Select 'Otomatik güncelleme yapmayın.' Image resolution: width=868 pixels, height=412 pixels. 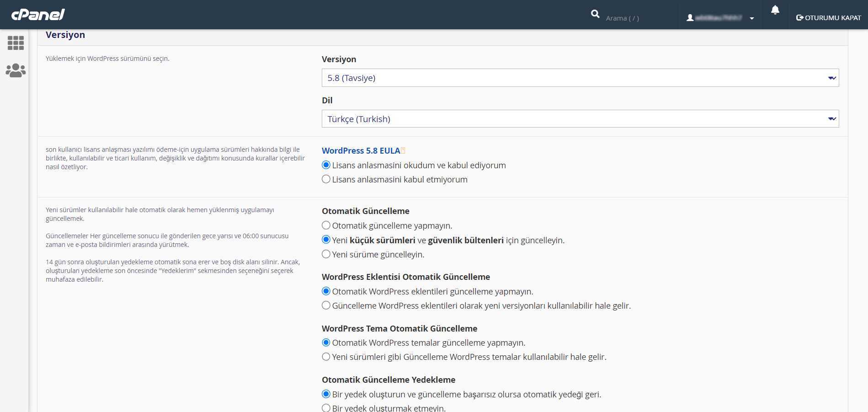pyautogui.click(x=326, y=225)
